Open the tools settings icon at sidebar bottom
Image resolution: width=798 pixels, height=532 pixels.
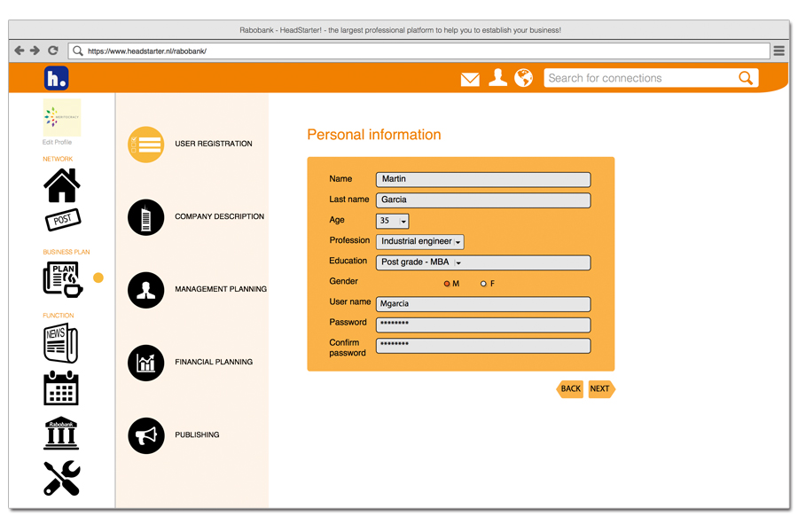(61, 478)
